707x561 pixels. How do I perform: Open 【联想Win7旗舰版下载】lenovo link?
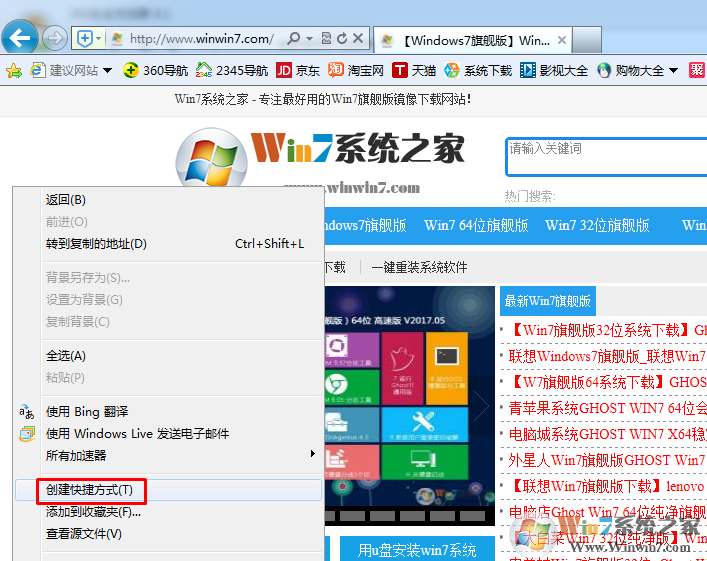point(607,486)
